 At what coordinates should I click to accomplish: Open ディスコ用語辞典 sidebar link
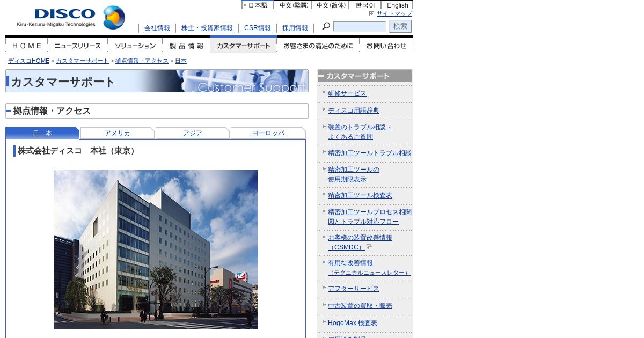[354, 111]
